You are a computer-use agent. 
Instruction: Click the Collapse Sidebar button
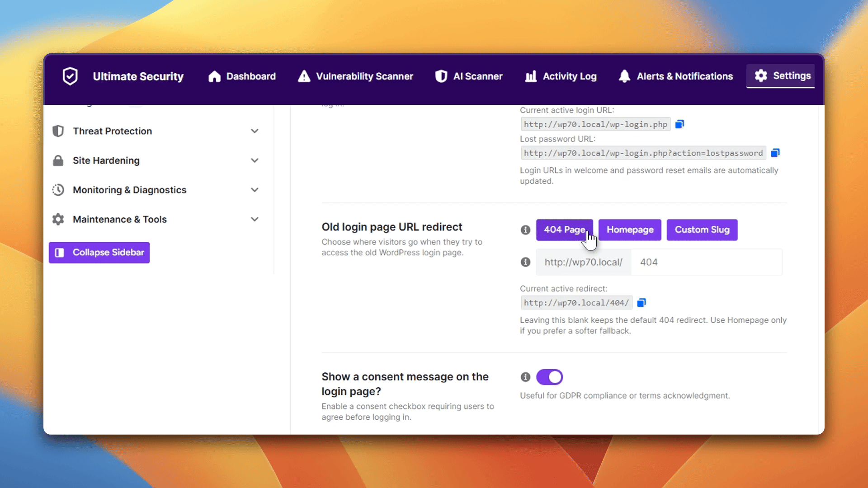point(99,253)
